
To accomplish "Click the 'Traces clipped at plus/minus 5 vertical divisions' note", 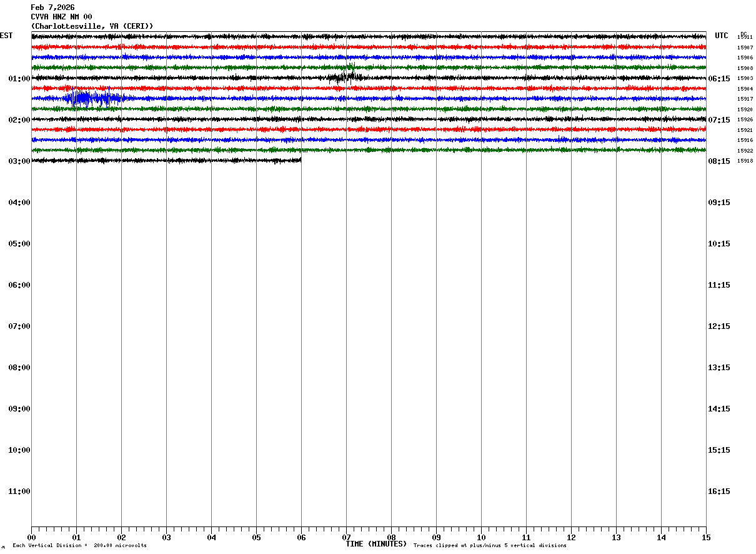I will [x=490, y=546].
